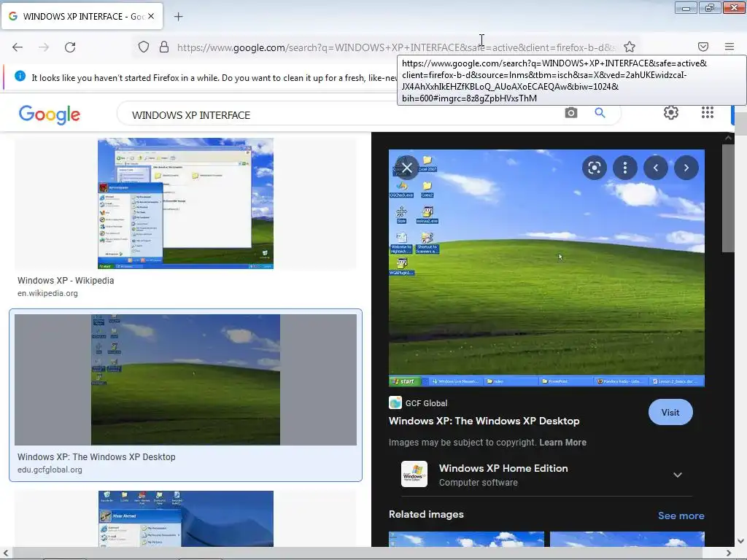Image resolution: width=747 pixels, height=560 pixels.
Task: Open the Windows XP - Wikipedia thumbnail
Action: point(185,203)
